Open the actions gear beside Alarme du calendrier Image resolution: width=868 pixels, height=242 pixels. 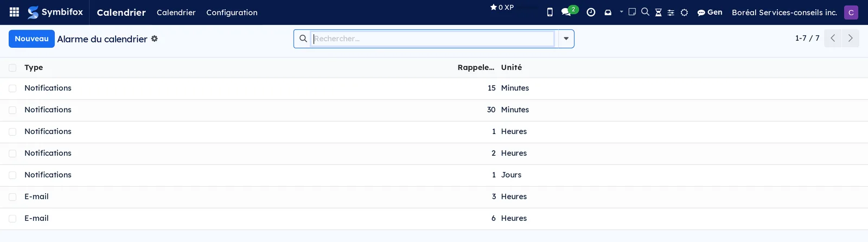pos(155,39)
